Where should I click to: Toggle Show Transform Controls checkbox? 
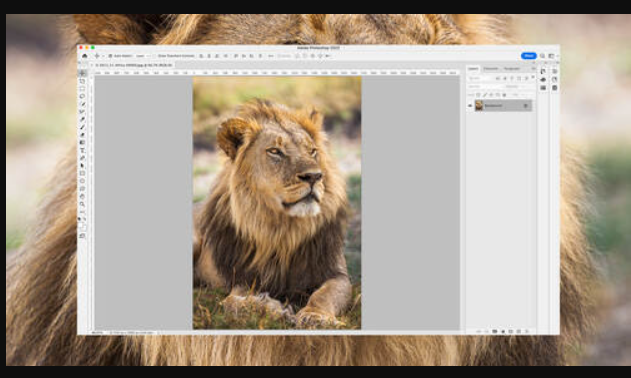click(x=155, y=56)
